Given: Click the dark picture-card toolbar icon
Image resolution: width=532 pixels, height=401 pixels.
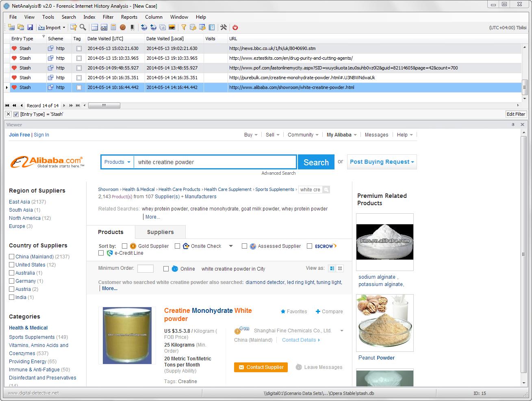Looking at the screenshot, I should pos(172,27).
